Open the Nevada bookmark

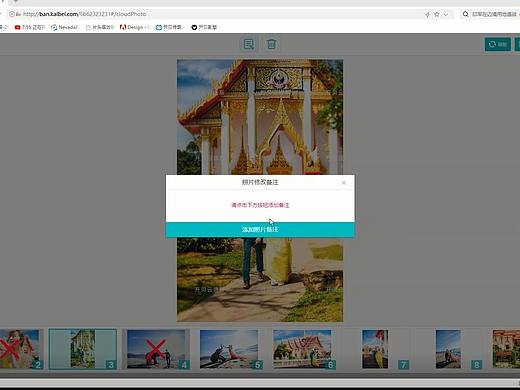coord(65,27)
